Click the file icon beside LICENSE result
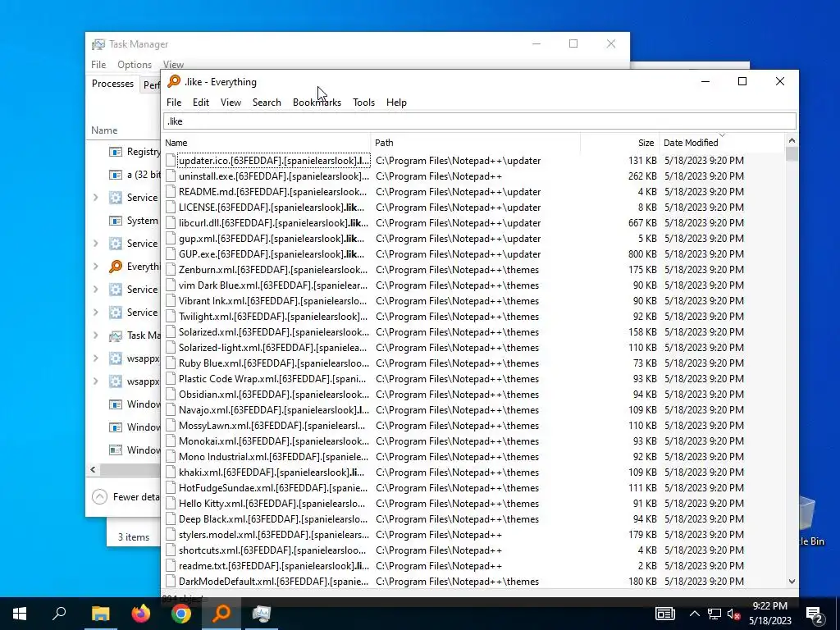 (171, 207)
